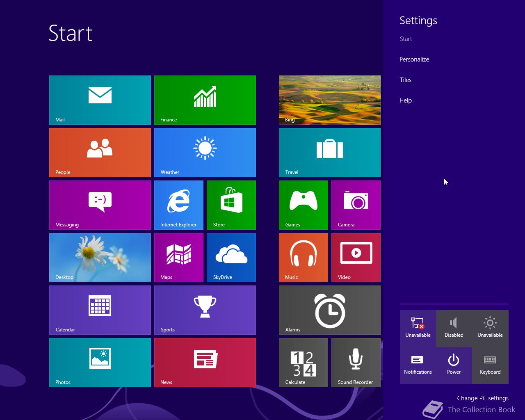This screenshot has width=525, height=420.
Task: Click the network Unavailable icon
Action: pos(418,329)
